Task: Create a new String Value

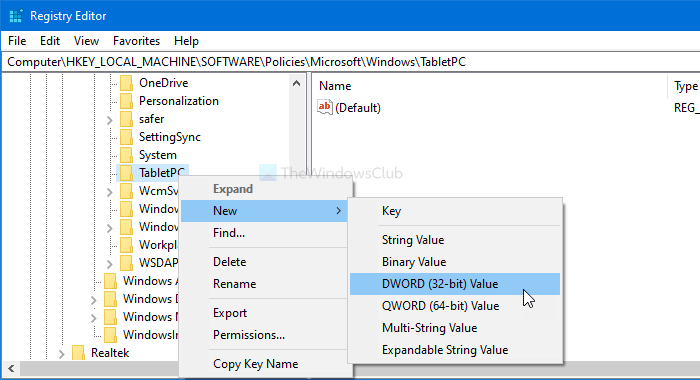Action: coord(455,240)
